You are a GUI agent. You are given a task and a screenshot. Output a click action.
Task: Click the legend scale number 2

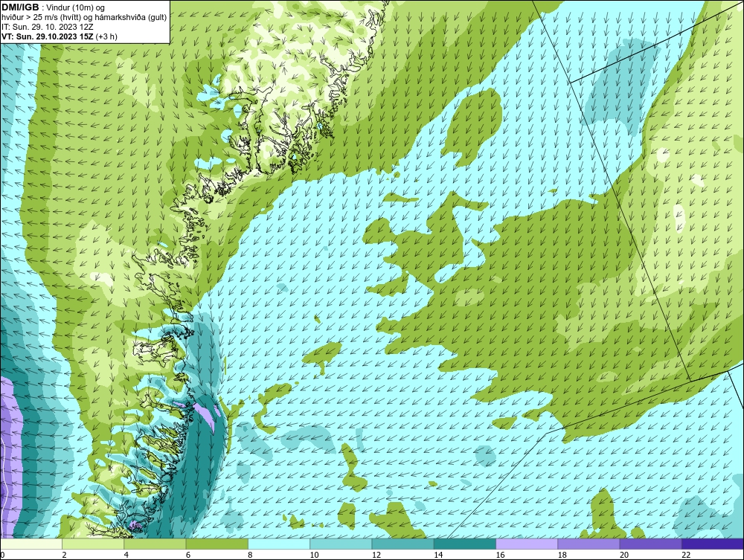pos(64,555)
